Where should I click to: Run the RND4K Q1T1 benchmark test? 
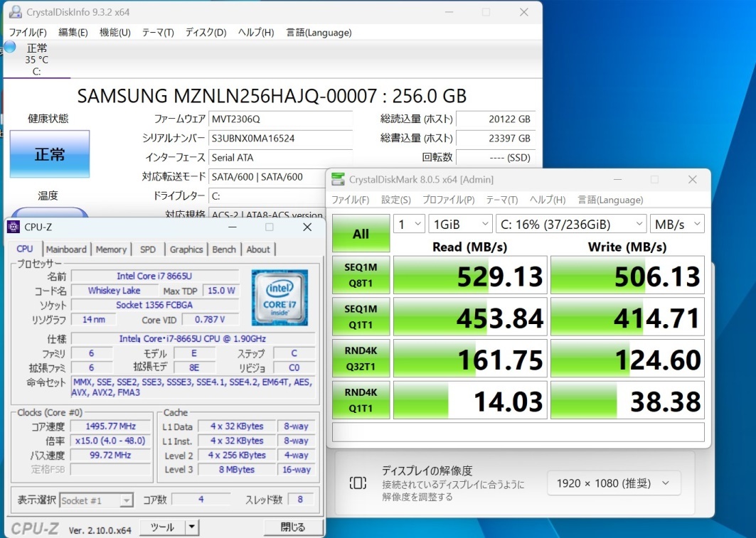click(x=361, y=400)
